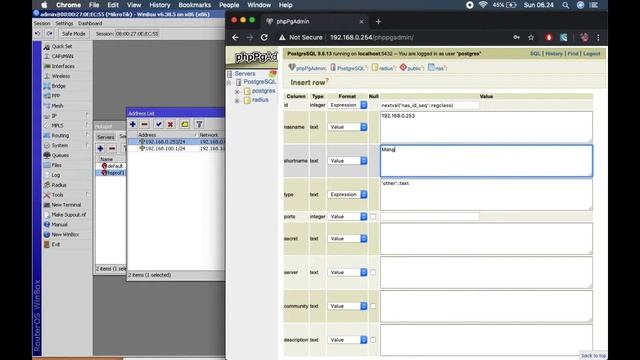Click enable checkmark in Address List toolbar
Image resolution: width=640 pixels, height=360 pixels.
[x=159, y=124]
